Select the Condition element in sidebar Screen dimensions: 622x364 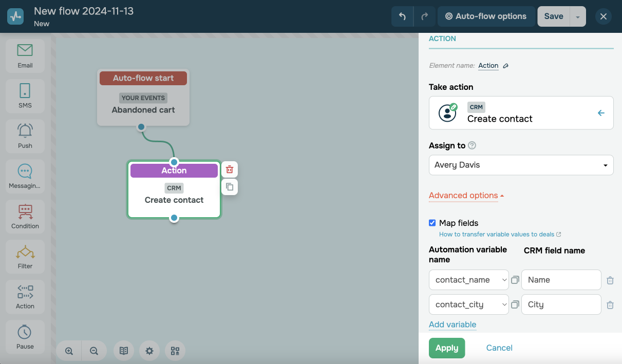click(x=25, y=217)
